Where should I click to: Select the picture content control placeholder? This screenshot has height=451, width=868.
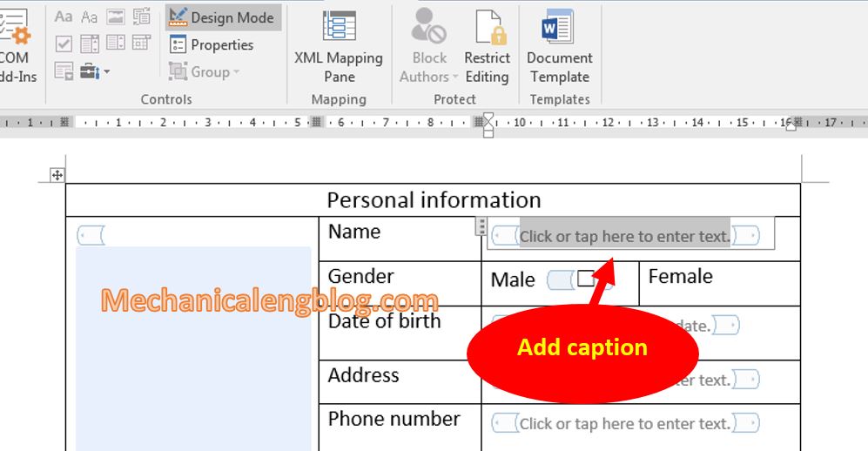click(193, 348)
